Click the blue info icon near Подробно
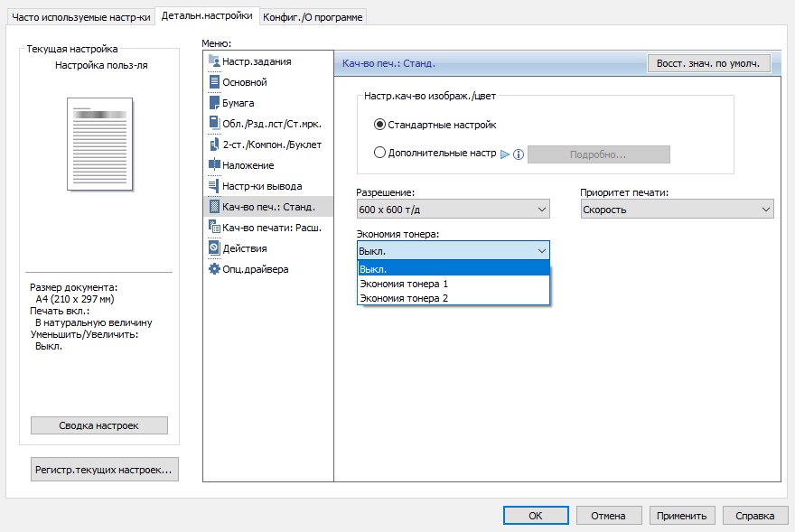The image size is (795, 532). [x=519, y=154]
